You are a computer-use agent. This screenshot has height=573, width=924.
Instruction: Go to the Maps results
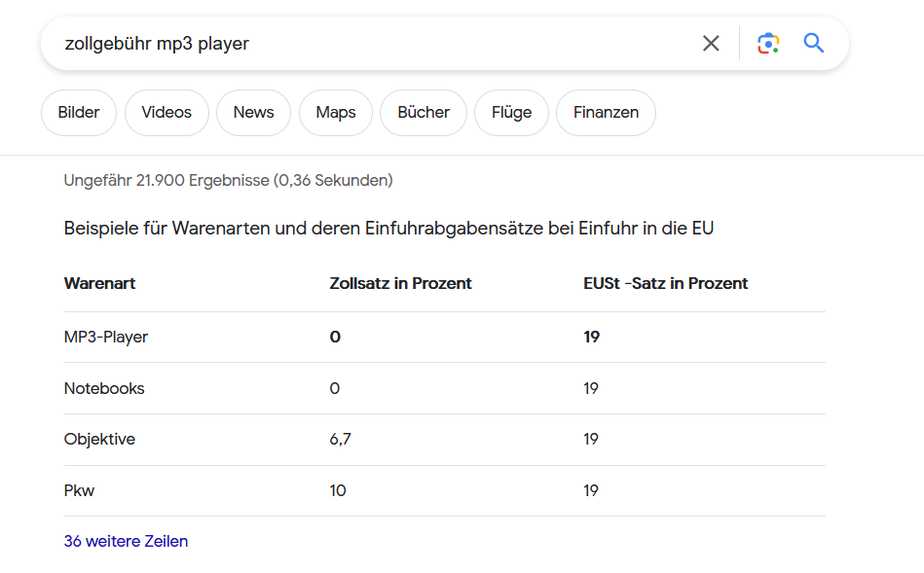(336, 113)
